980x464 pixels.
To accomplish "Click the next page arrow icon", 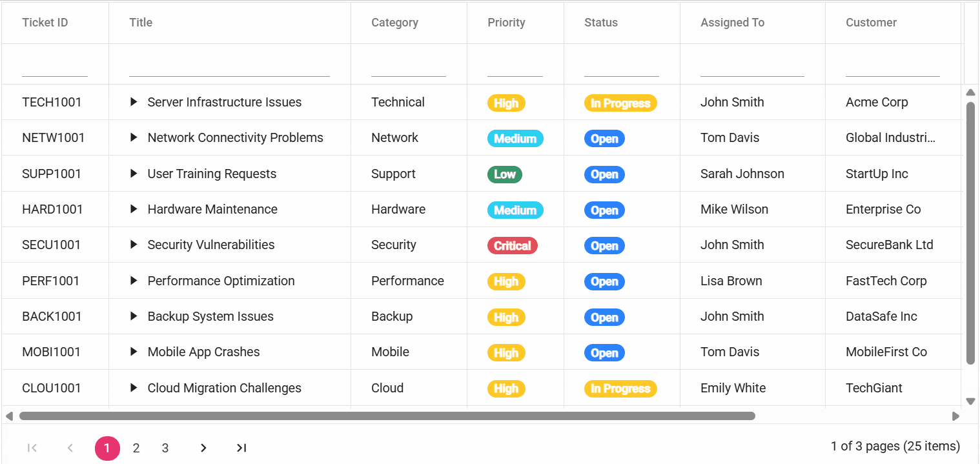I will tap(203, 447).
